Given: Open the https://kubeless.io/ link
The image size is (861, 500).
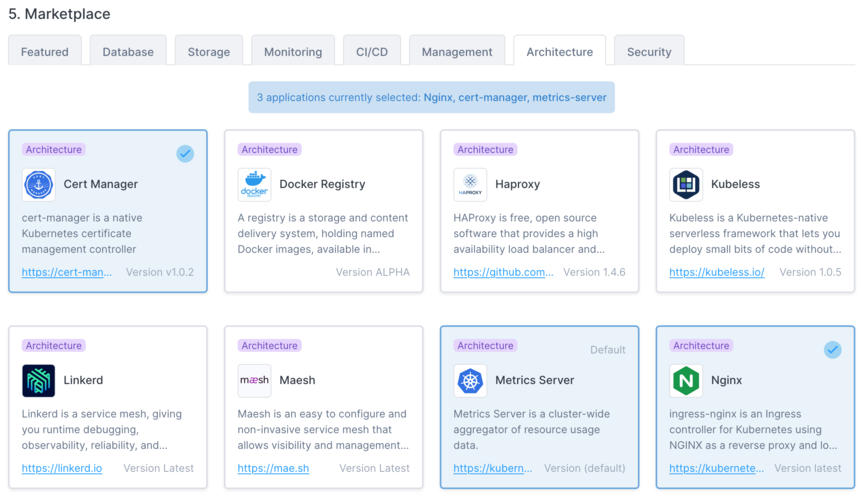Looking at the screenshot, I should point(717,272).
